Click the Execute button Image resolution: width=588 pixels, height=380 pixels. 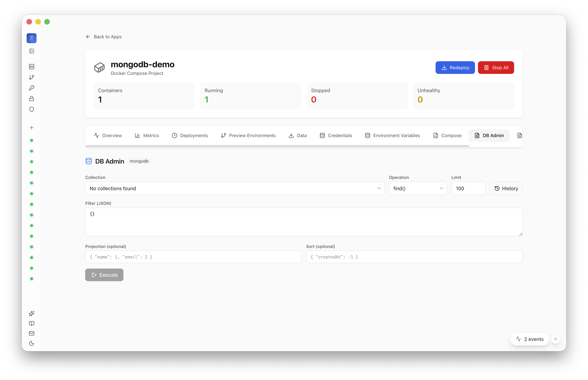104,275
